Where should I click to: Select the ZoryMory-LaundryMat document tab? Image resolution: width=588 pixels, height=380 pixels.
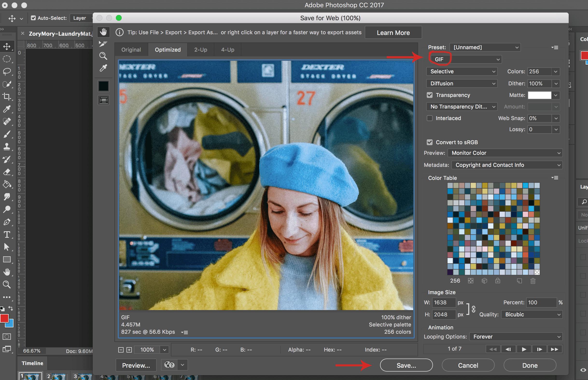(60, 34)
